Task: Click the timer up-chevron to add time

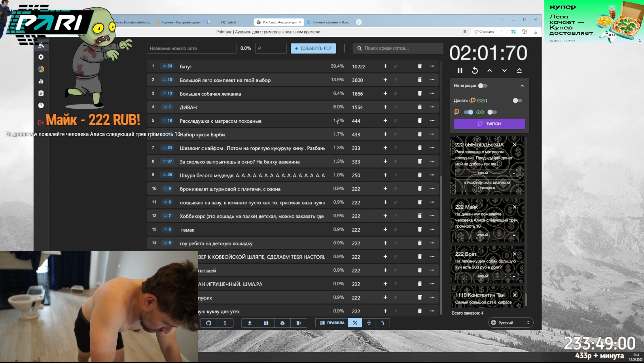Action: [490, 70]
